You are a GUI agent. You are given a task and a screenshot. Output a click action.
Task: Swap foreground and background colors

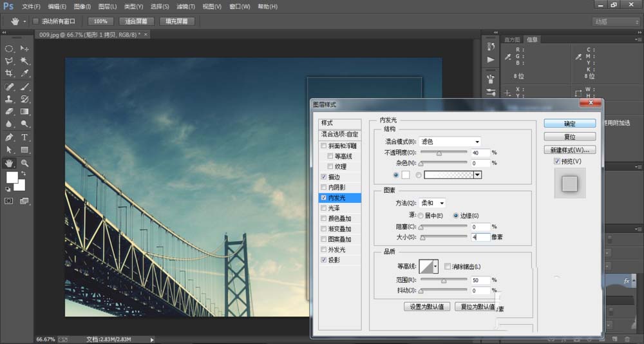point(23,173)
